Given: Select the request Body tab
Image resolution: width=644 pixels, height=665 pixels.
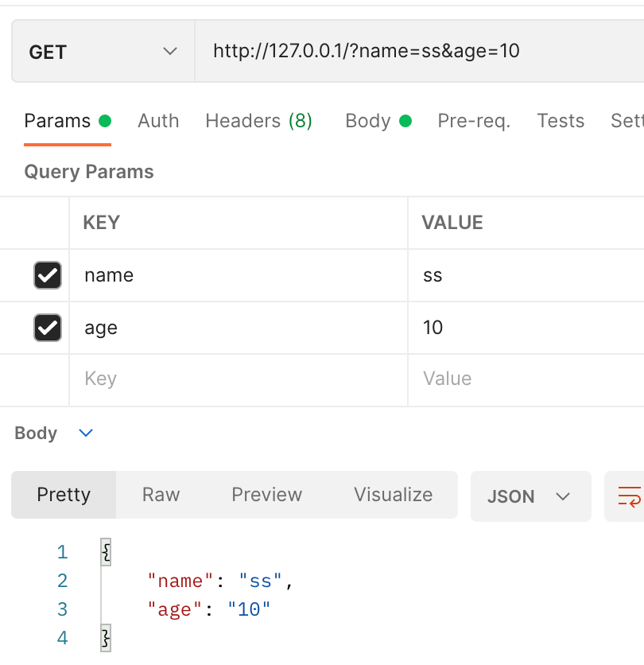Looking at the screenshot, I should click(368, 121).
